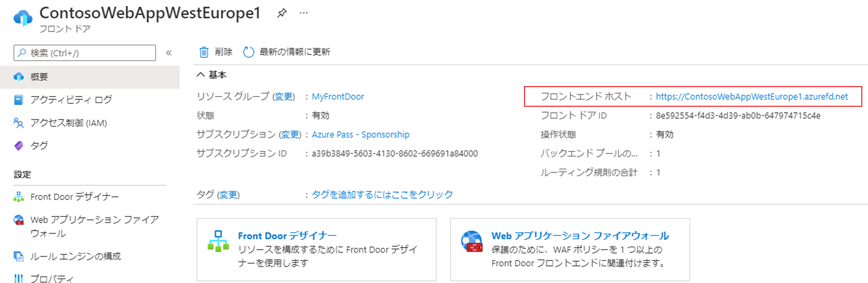The image size is (868, 283).
Task: Click the 状態 label
Action: [x=205, y=115]
